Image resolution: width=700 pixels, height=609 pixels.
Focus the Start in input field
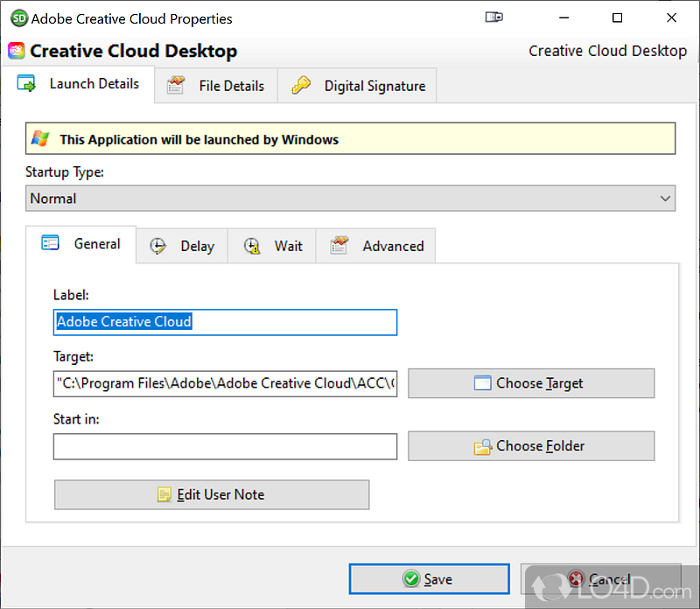click(x=225, y=446)
